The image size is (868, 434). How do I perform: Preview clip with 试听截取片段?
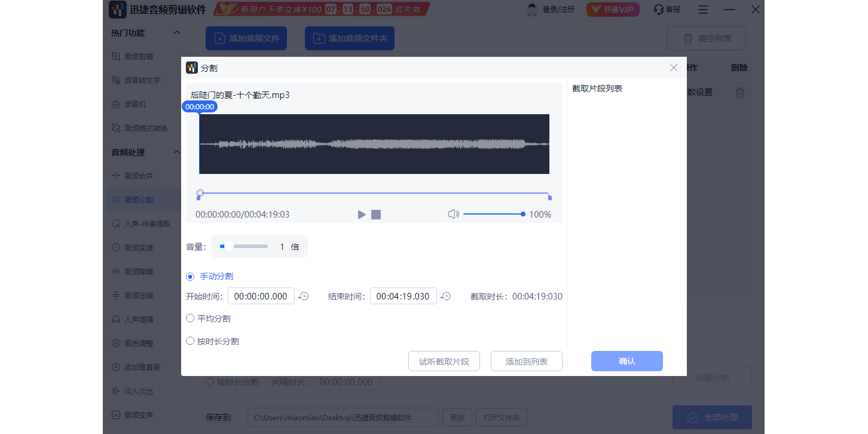pyautogui.click(x=444, y=361)
